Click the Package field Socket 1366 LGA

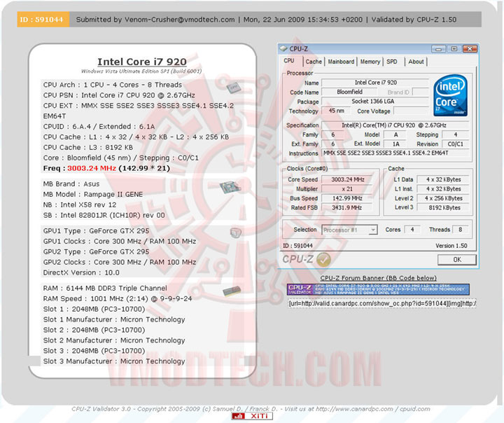click(x=375, y=102)
